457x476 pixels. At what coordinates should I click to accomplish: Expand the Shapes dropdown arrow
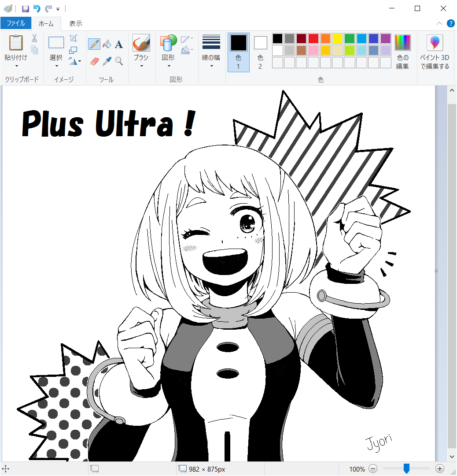pos(169,66)
